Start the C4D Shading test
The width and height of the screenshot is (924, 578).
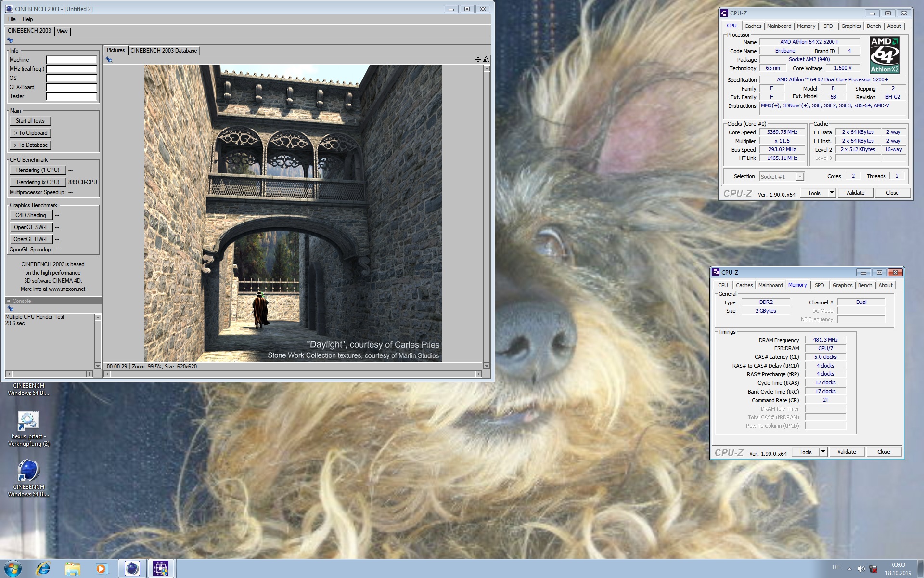[31, 215]
